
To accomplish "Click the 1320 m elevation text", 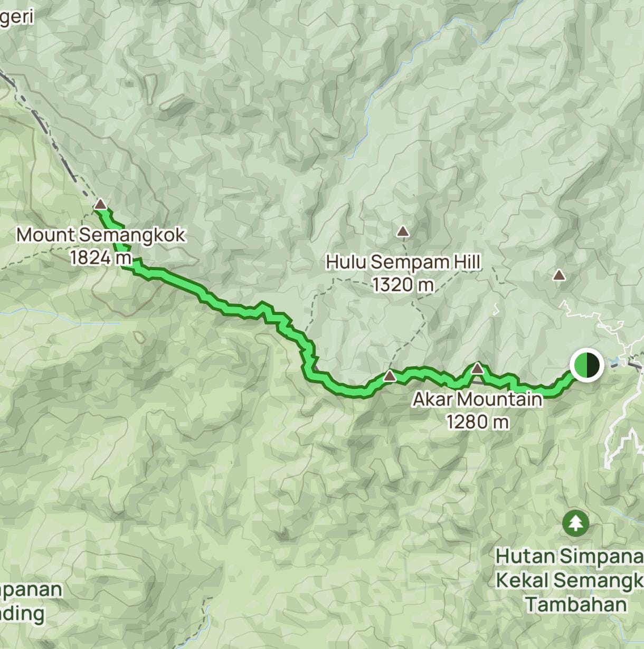I will 403,285.
